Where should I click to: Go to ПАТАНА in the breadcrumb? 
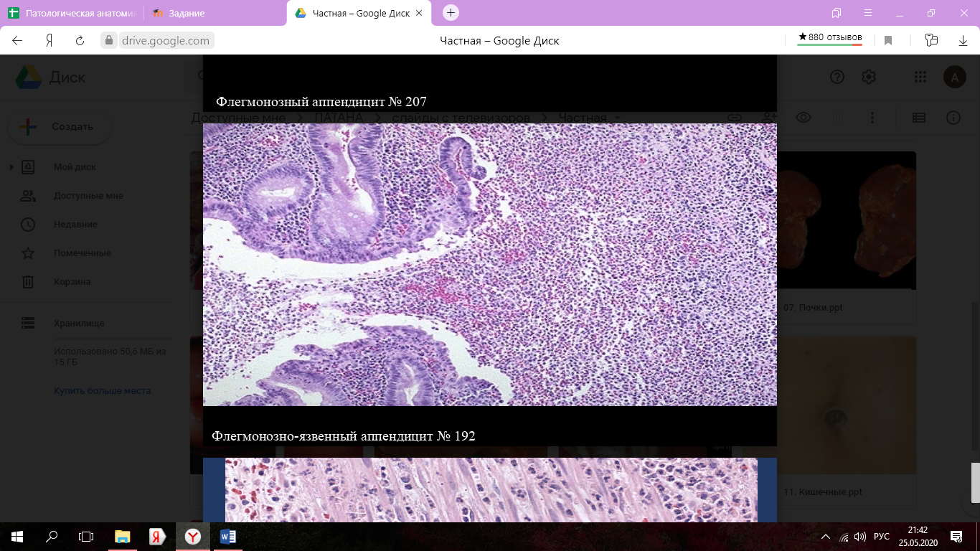click(x=339, y=118)
